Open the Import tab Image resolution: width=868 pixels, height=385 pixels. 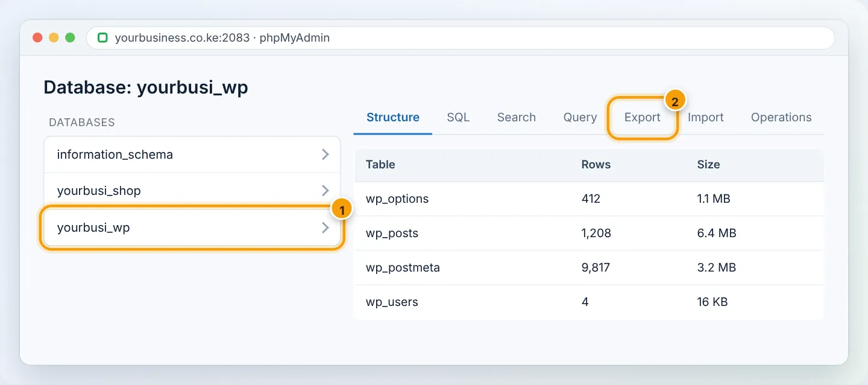tap(706, 117)
